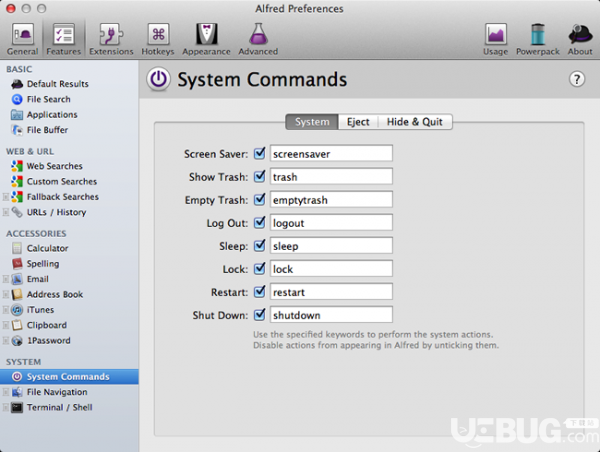Screen dimensions: 600x452
Task: Click the 1Password sidebar icon
Action: (17, 341)
